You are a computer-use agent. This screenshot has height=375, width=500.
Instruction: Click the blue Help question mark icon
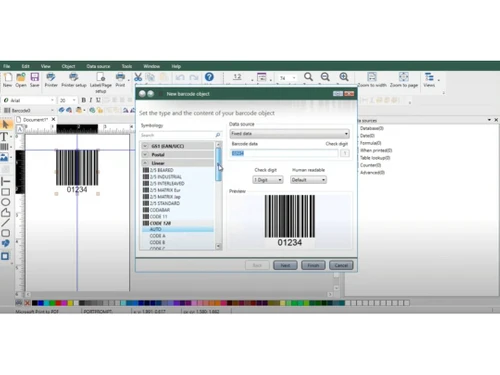(209, 77)
